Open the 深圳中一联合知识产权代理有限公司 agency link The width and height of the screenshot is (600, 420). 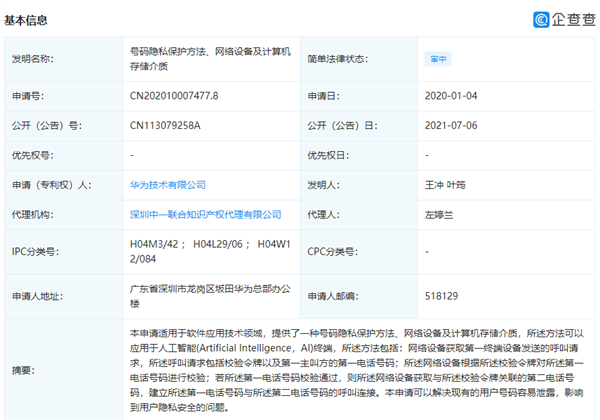[x=205, y=214]
